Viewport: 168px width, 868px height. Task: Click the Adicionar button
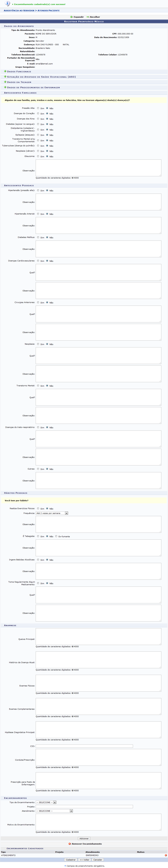(x=84, y=838)
